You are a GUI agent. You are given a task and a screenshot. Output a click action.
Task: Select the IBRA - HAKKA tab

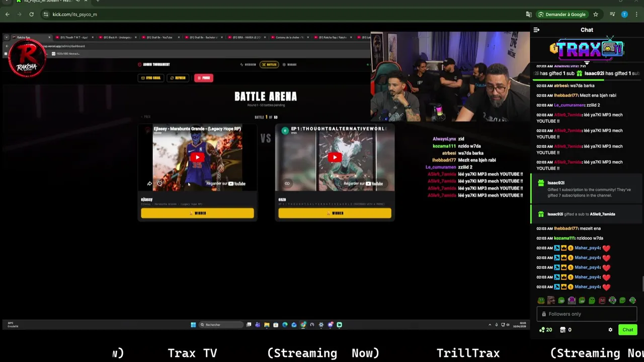[247, 37]
